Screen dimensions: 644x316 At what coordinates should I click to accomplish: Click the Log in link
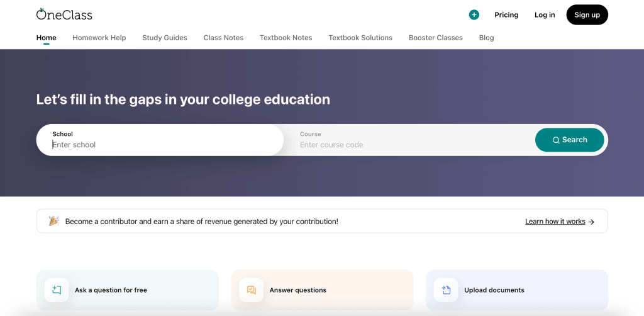point(545,15)
